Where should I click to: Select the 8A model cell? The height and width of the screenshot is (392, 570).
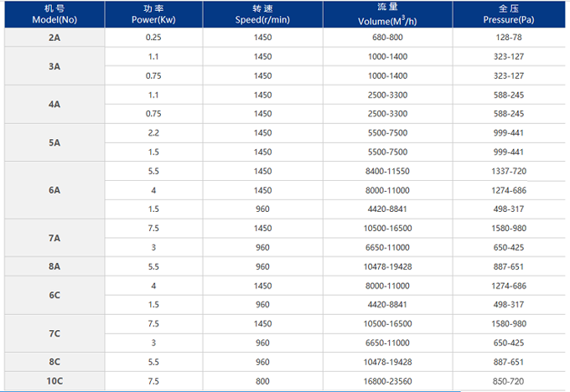pyautogui.click(x=54, y=267)
